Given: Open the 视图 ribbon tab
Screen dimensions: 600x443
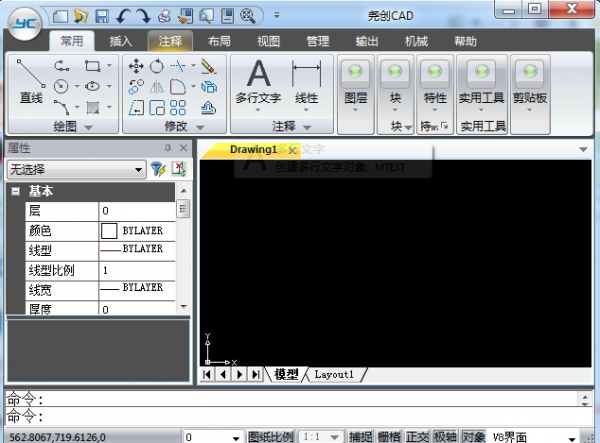Looking at the screenshot, I should point(268,41).
